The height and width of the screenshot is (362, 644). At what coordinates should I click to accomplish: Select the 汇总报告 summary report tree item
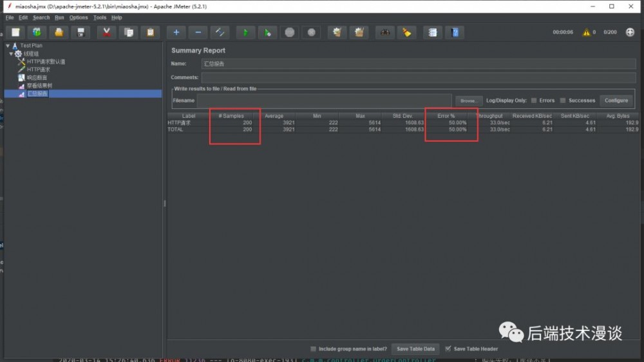37,93
